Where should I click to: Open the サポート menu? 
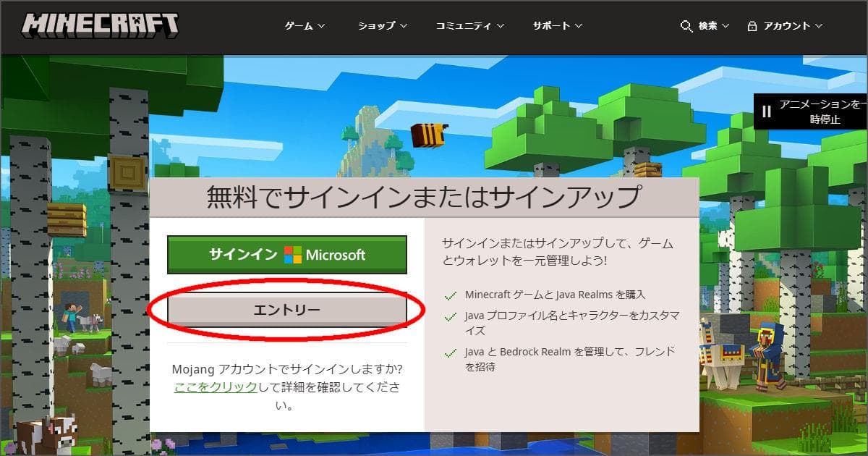coord(558,26)
